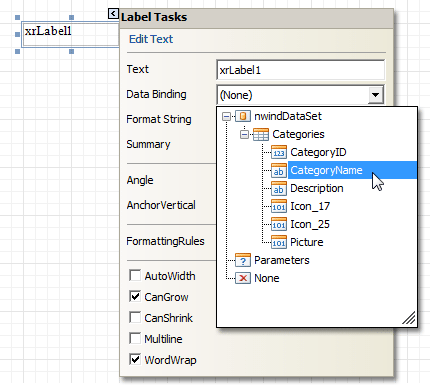
Task: Click the CategoryID numeric field icon
Action: tap(279, 152)
